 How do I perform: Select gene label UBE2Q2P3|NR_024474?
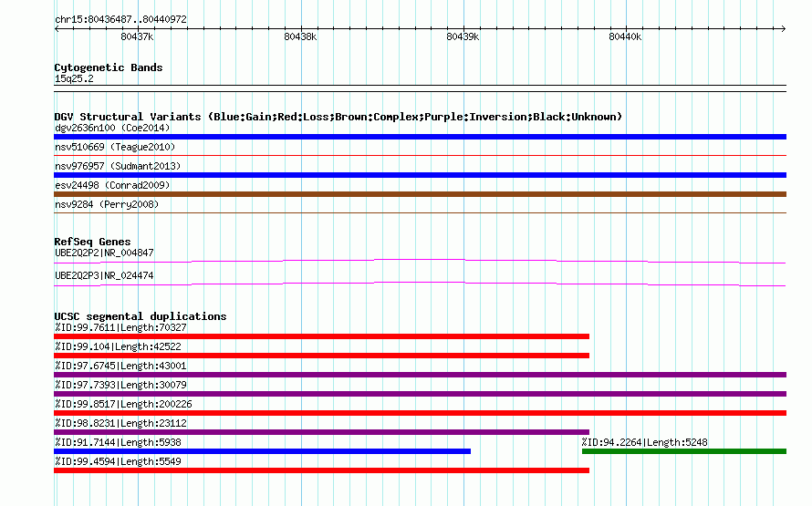pyautogui.click(x=104, y=275)
